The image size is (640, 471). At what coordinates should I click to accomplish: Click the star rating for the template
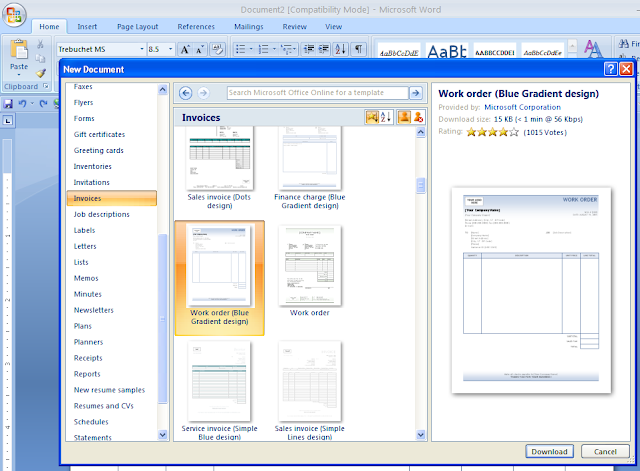point(493,132)
